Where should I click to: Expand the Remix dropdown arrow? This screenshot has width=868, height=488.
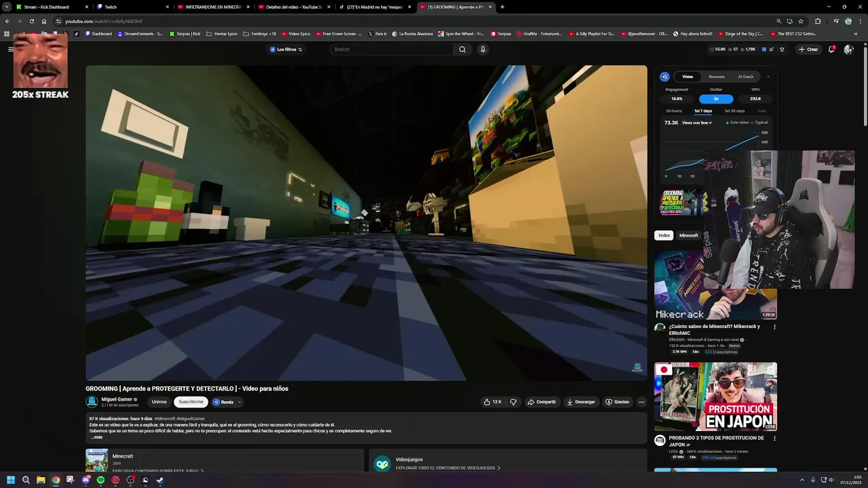pos(239,402)
